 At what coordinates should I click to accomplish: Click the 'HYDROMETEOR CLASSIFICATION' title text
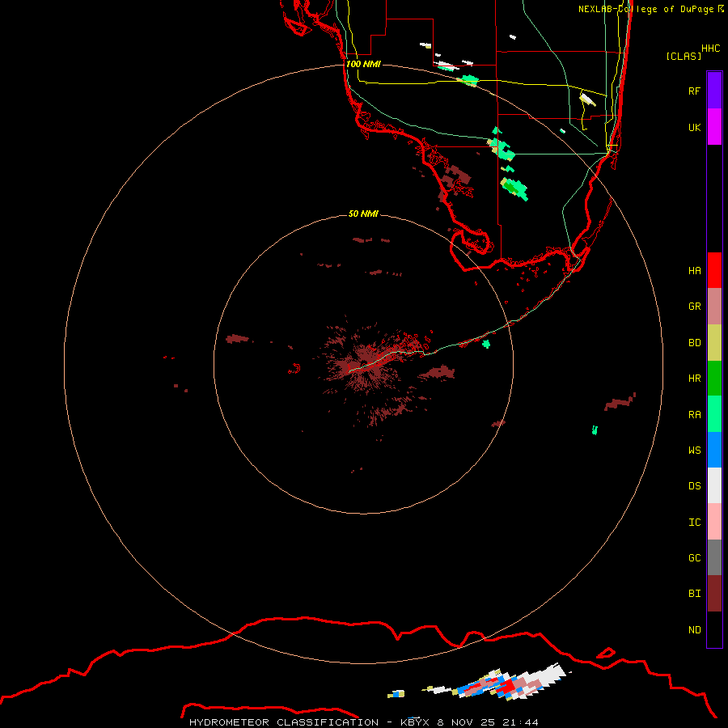(x=284, y=722)
